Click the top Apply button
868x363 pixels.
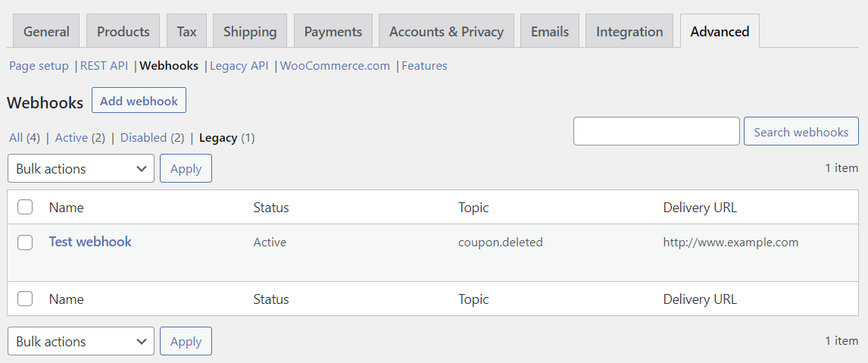[186, 168]
